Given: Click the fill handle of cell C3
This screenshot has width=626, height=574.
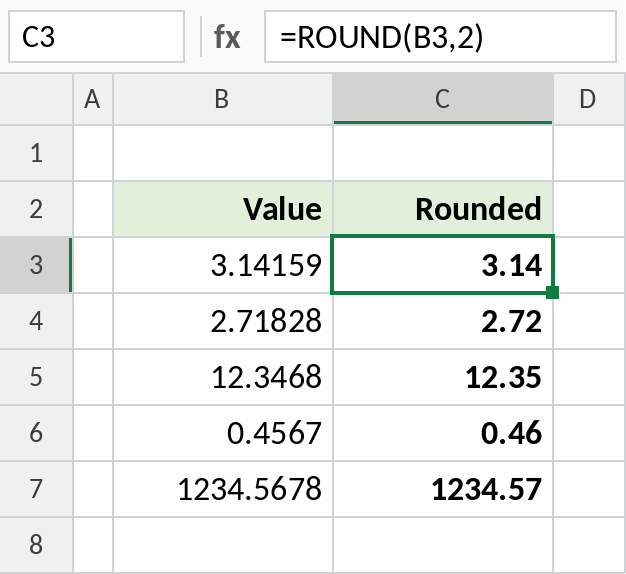Looking at the screenshot, I should (552, 292).
